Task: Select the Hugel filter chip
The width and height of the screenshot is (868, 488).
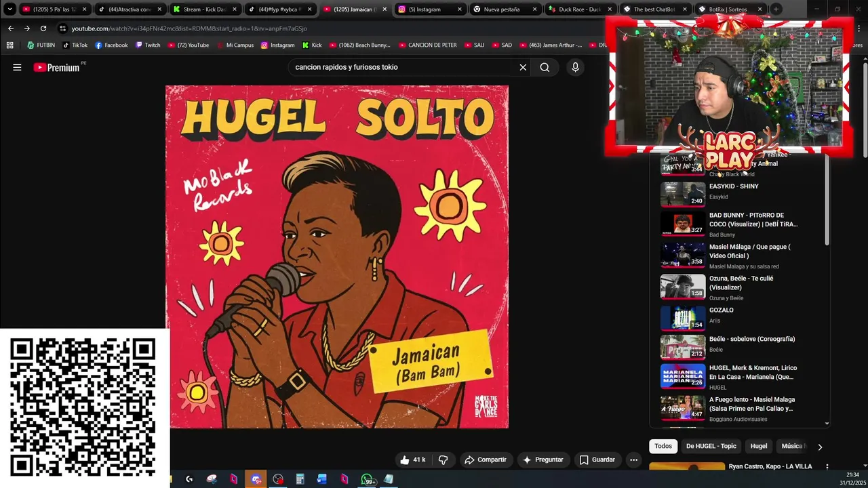Action: (759, 446)
